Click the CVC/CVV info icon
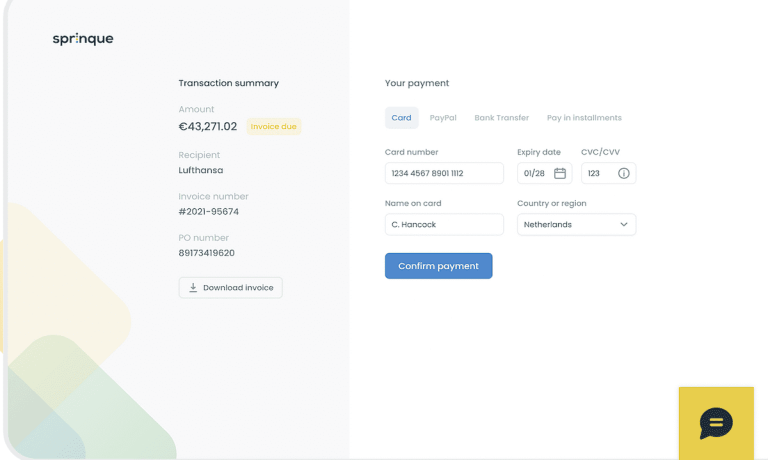Image resolution: width=768 pixels, height=460 pixels. click(624, 173)
